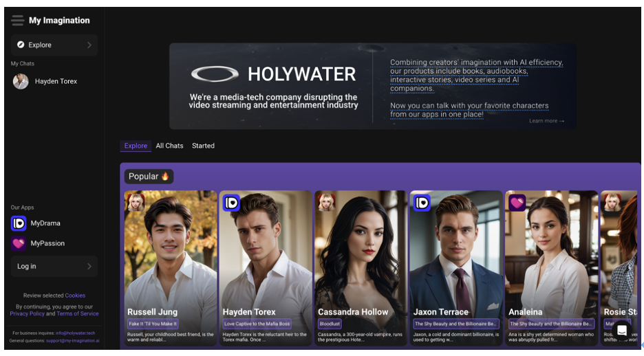
Task: Click the MyDrama app icon in sidebar
Action: click(19, 223)
